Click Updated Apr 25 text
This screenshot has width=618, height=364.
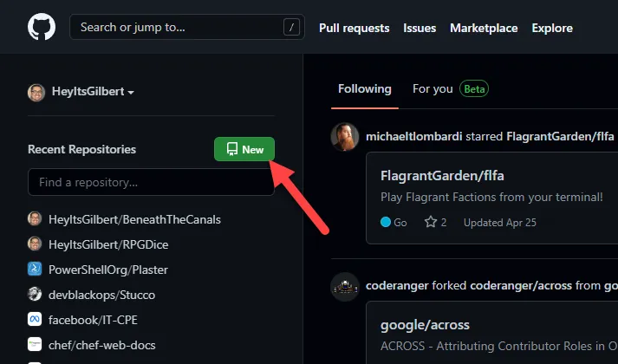click(500, 223)
